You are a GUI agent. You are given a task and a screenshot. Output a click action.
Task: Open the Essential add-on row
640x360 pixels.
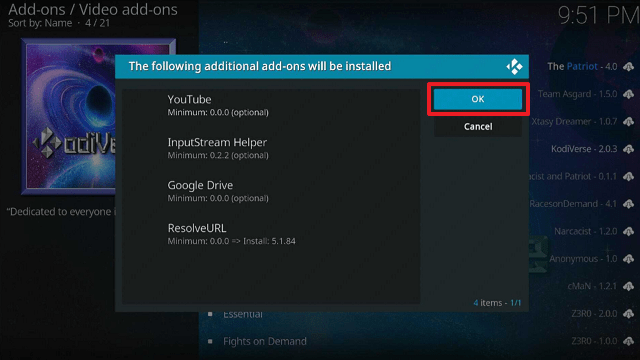point(242,315)
